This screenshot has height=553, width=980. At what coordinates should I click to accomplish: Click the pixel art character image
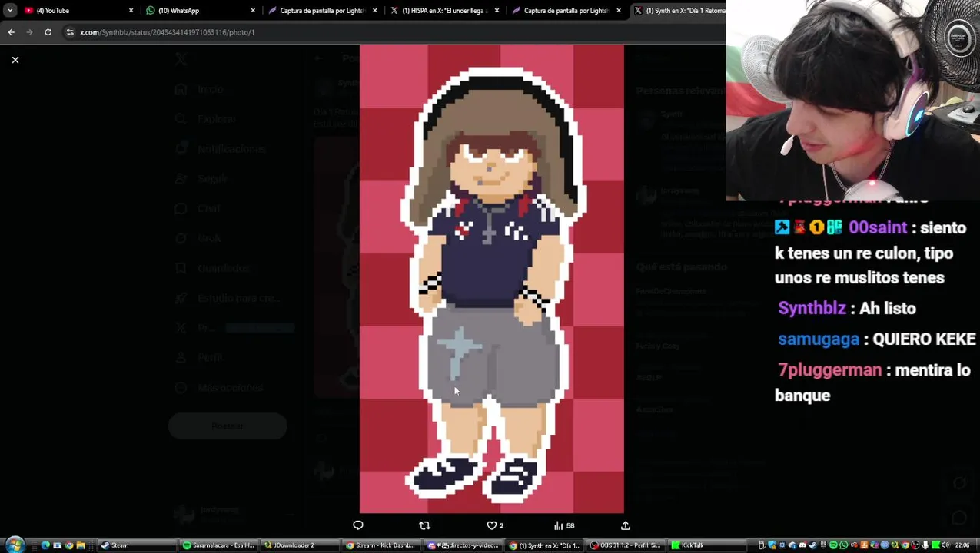pos(492,278)
